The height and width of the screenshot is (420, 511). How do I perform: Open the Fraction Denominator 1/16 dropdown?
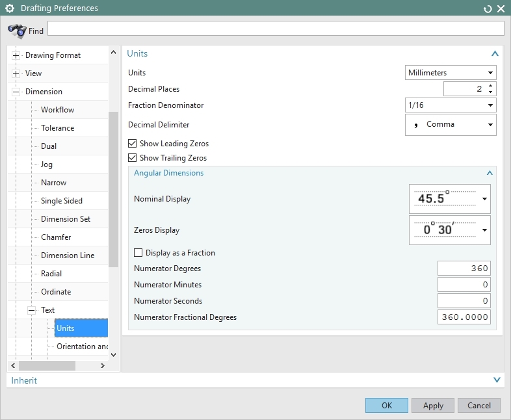(451, 105)
